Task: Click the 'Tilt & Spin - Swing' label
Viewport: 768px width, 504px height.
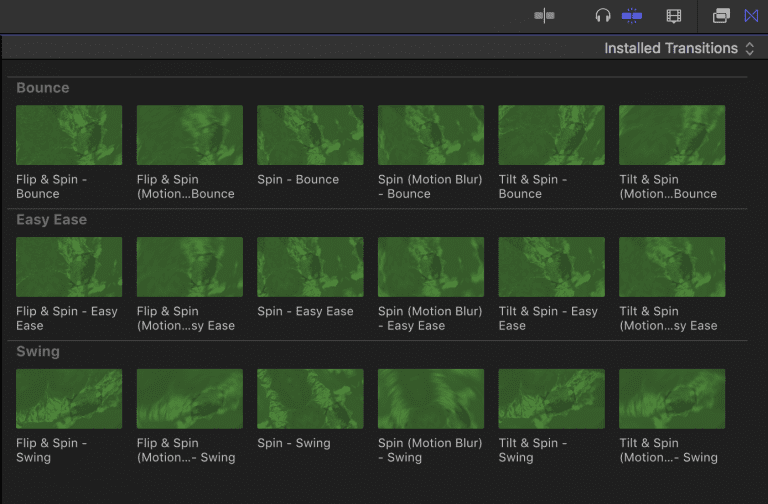Action: 533,450
